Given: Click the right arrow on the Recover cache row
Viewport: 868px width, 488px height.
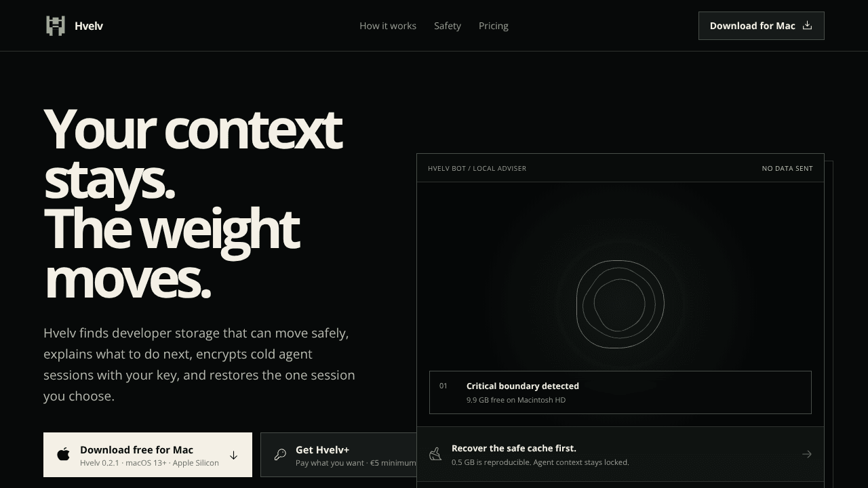Looking at the screenshot, I should pos(806,454).
